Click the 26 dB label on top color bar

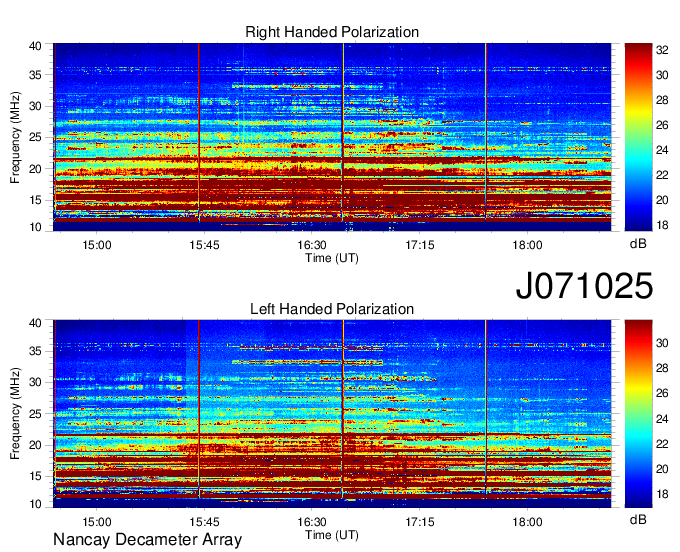point(662,125)
